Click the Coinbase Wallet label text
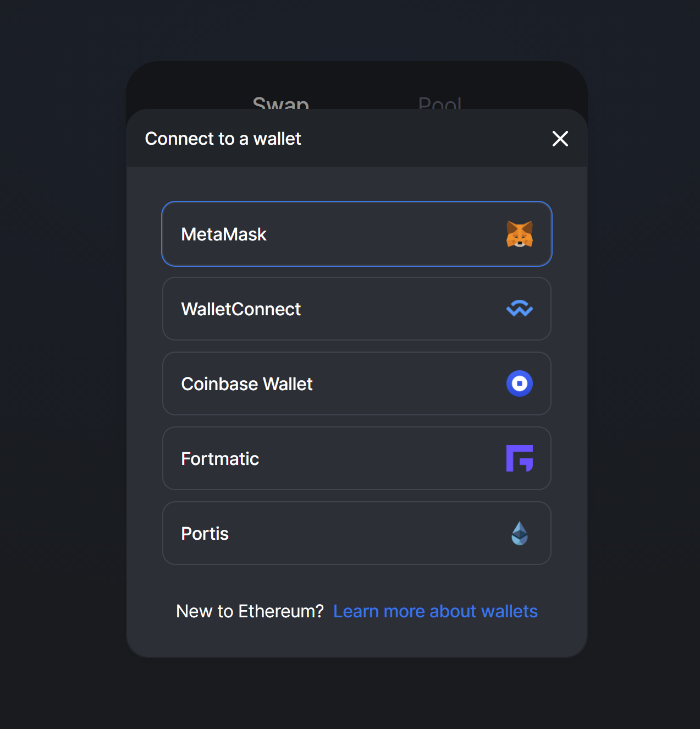Viewport: 700px width, 729px height. (247, 384)
